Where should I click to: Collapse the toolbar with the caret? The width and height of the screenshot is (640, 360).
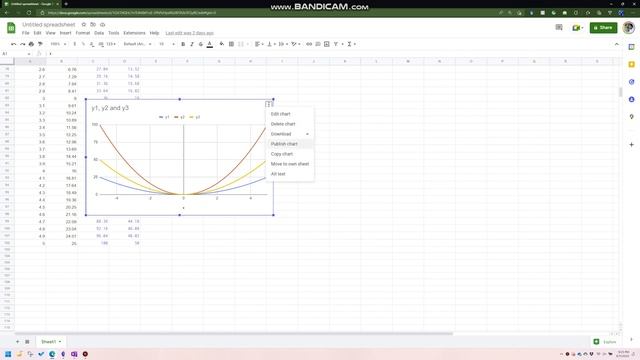click(616, 44)
